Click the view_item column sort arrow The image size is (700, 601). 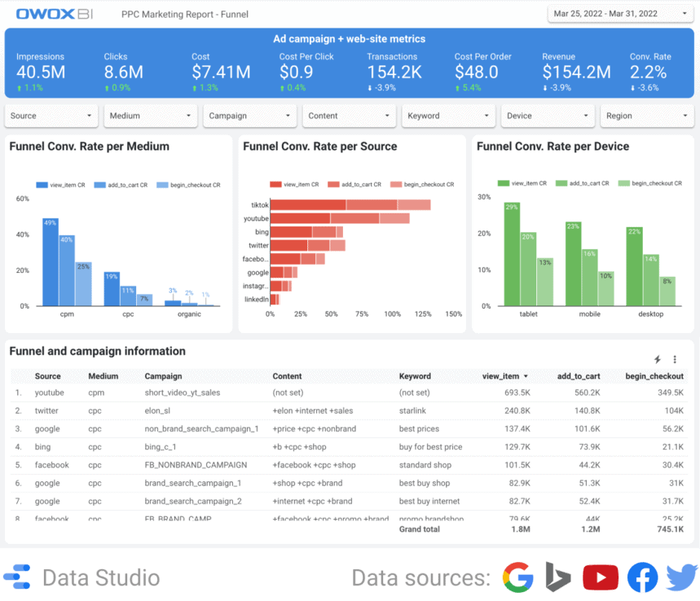pos(526,376)
